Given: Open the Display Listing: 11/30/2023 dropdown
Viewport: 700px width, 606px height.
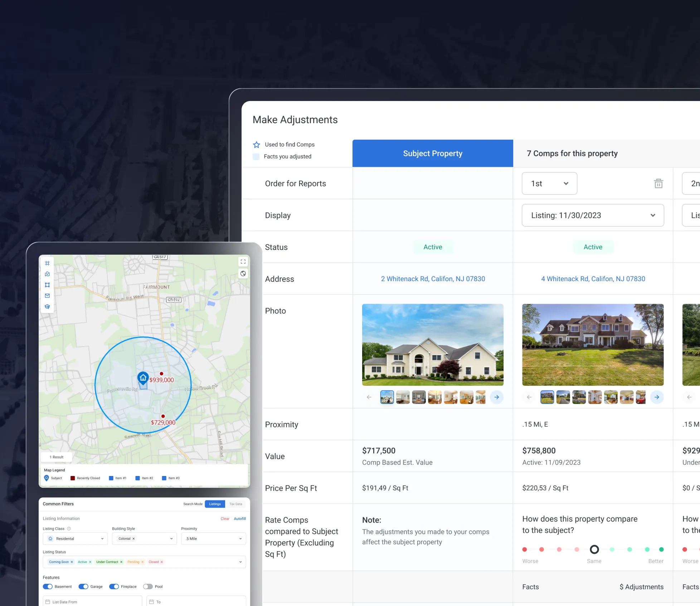Looking at the screenshot, I should click(593, 215).
